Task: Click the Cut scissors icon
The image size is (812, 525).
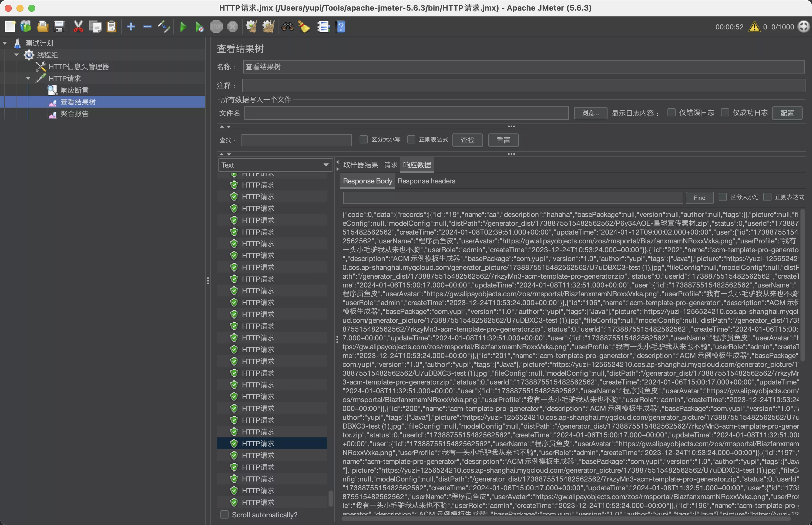Action: pos(78,26)
